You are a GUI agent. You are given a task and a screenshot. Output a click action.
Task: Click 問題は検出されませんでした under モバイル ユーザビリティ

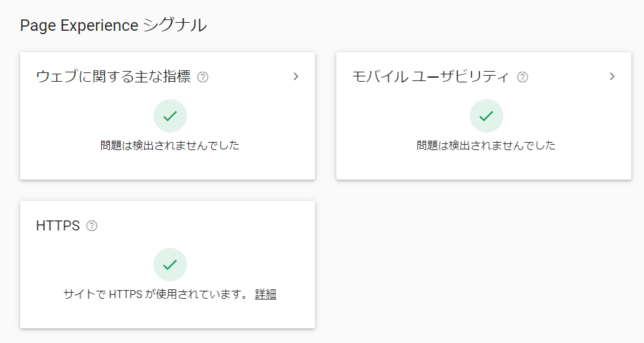point(486,145)
